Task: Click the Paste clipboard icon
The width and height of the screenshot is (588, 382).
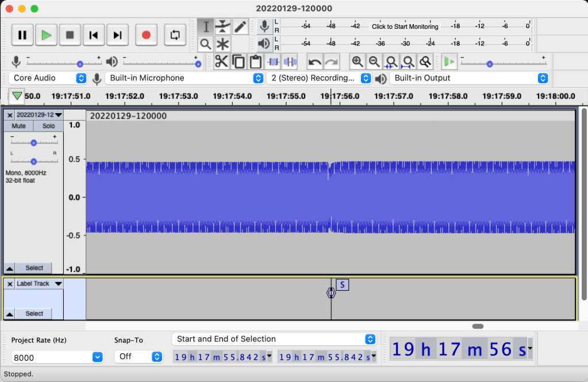Action: [x=255, y=61]
